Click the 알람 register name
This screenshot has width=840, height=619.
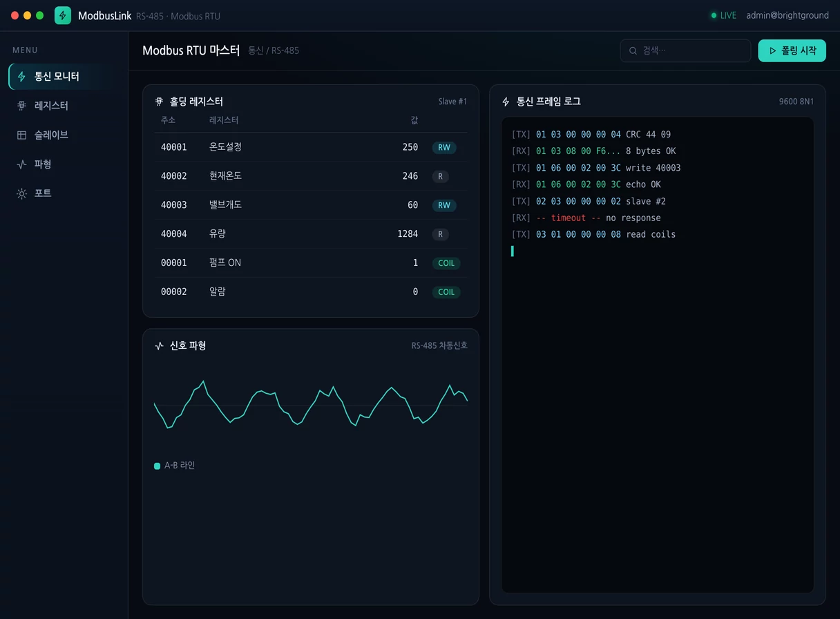[x=218, y=292]
